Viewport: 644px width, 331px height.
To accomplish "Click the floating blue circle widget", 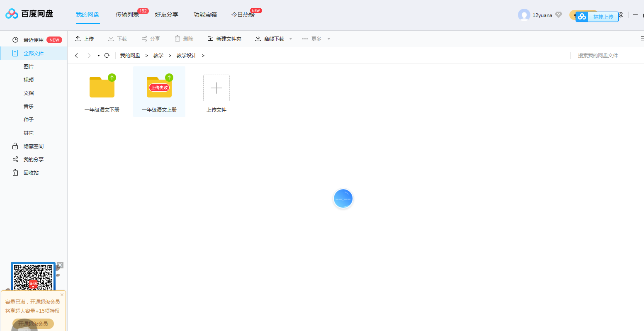I will click(x=343, y=199).
